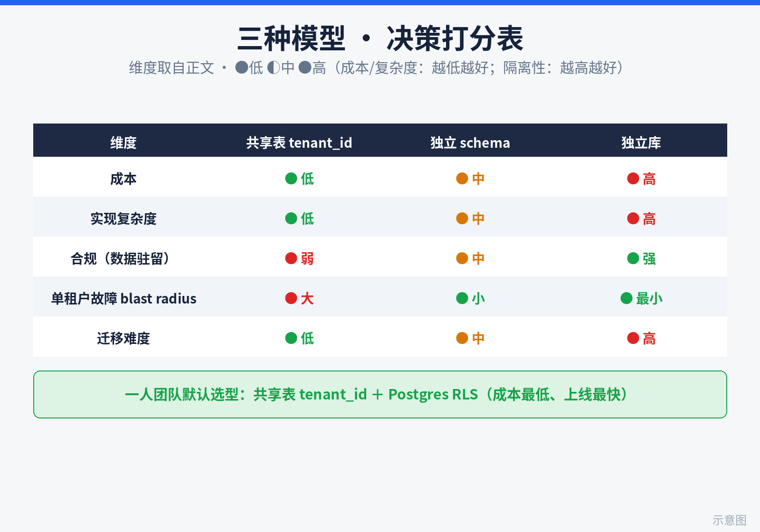The image size is (760, 532).
Task: Select the 最小 rating under 独立库
Action: [x=641, y=298]
